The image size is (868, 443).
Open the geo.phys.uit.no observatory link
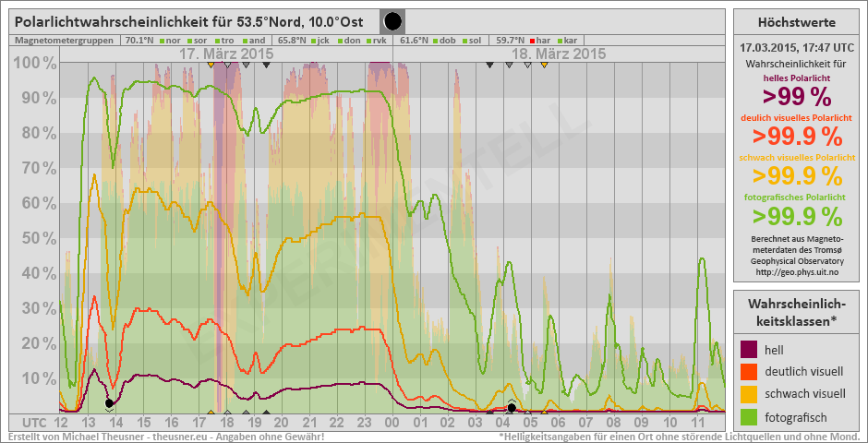click(x=796, y=271)
